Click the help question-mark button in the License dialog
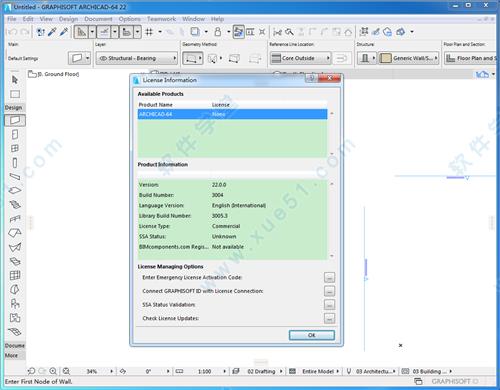This screenshot has height=390, width=500. 311,78
